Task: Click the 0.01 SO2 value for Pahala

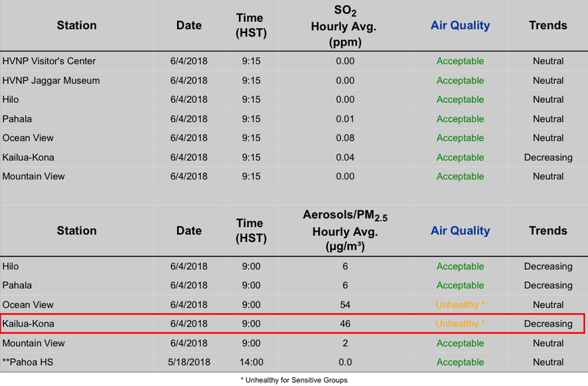Action: pyautogui.click(x=345, y=119)
